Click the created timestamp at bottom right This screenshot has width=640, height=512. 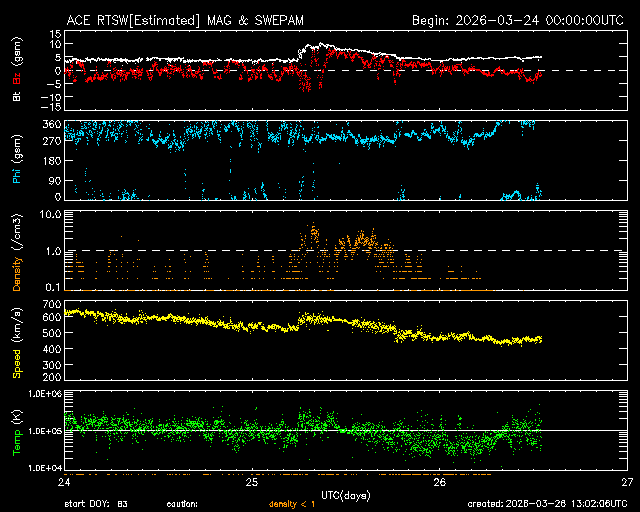(x=548, y=504)
